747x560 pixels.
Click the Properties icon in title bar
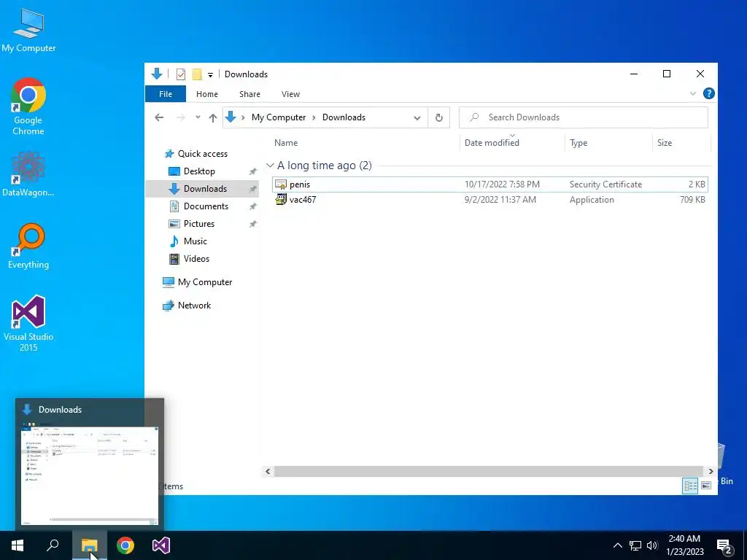coord(181,74)
